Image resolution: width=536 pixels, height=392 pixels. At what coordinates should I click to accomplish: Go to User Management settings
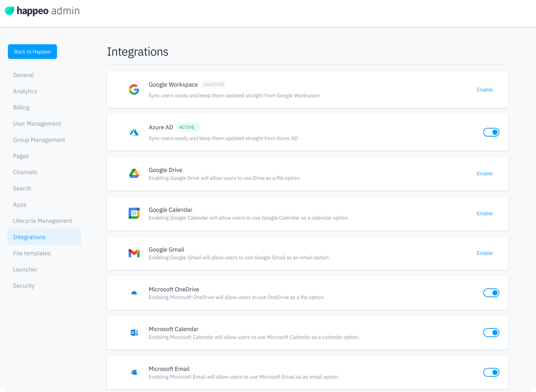(37, 123)
